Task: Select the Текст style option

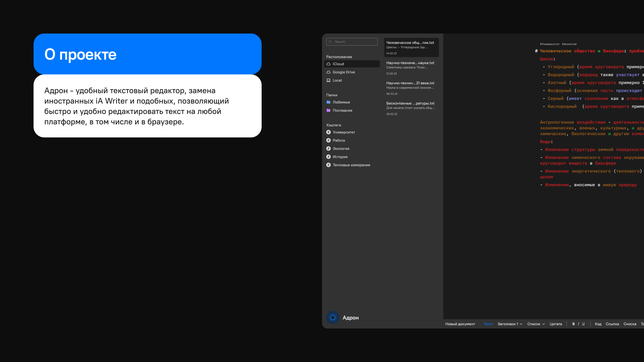Action: pos(488,324)
